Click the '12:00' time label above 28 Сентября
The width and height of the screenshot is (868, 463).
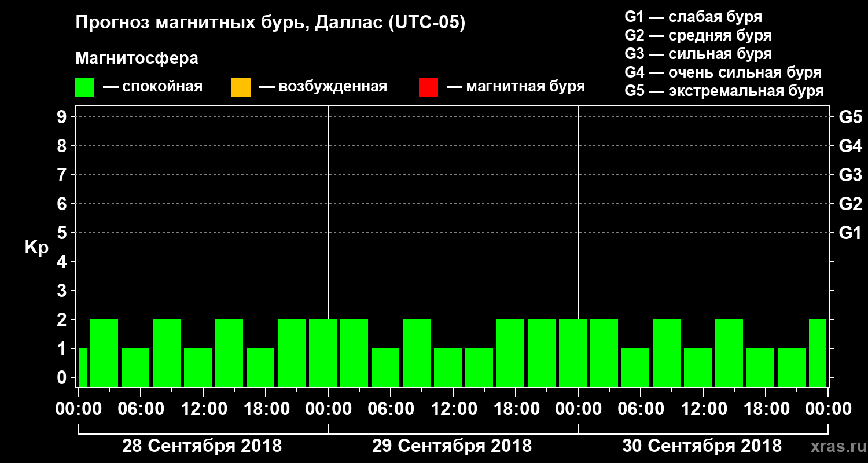(x=203, y=409)
